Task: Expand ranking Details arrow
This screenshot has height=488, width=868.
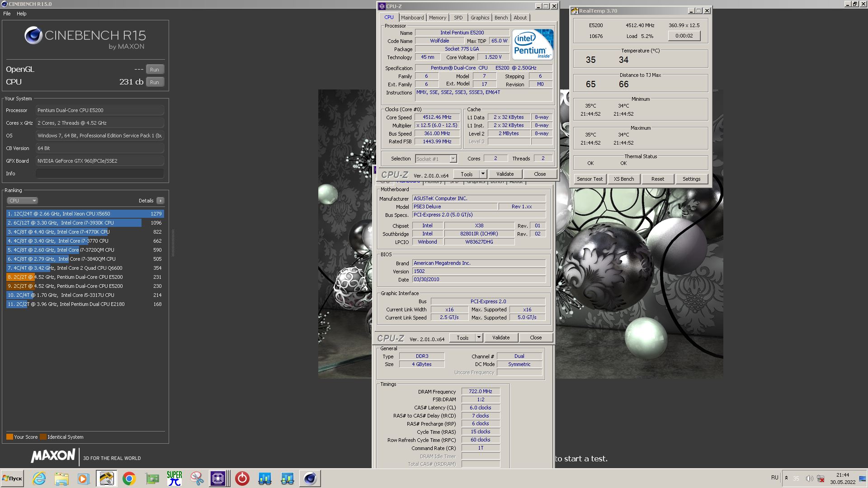Action: tap(160, 201)
